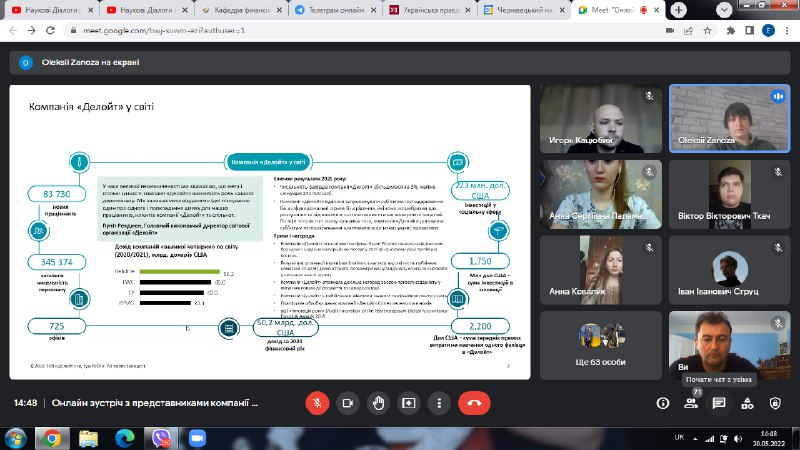Image resolution: width=800 pixels, height=450 pixels.
Task: Open the tab search dropdown
Action: point(723,10)
